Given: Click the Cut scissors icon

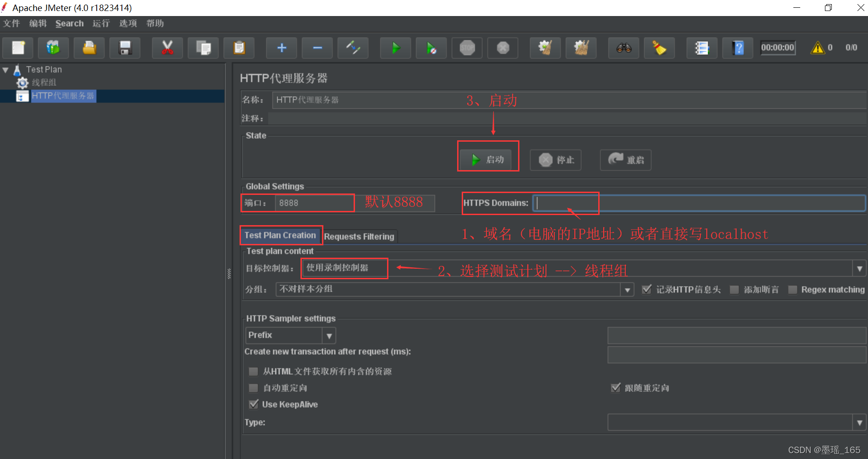Looking at the screenshot, I should 167,48.
